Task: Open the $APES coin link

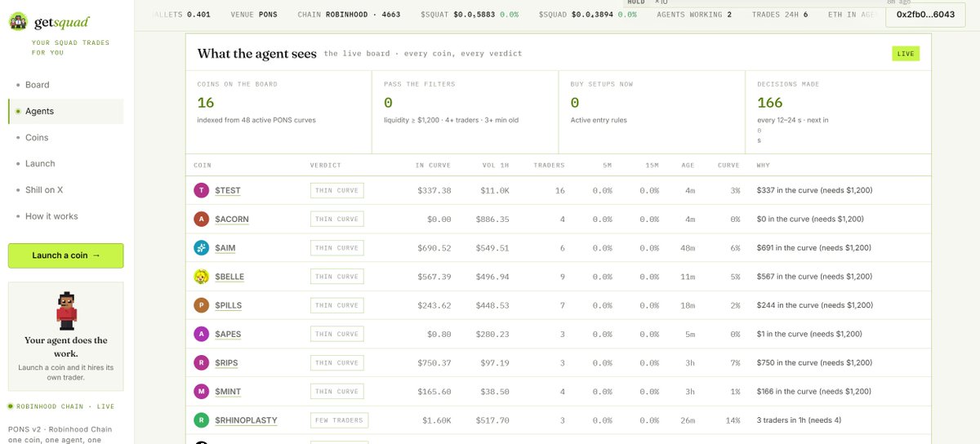Action: [x=228, y=334]
